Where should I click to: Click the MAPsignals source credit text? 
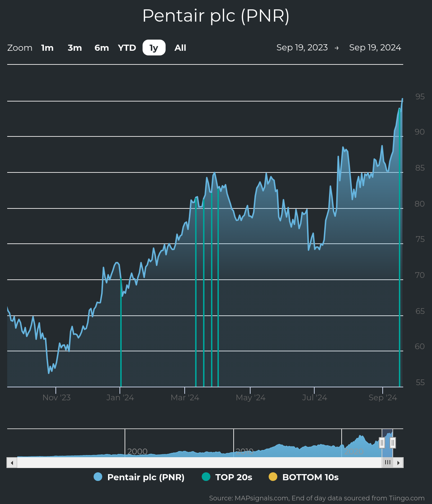click(317, 498)
